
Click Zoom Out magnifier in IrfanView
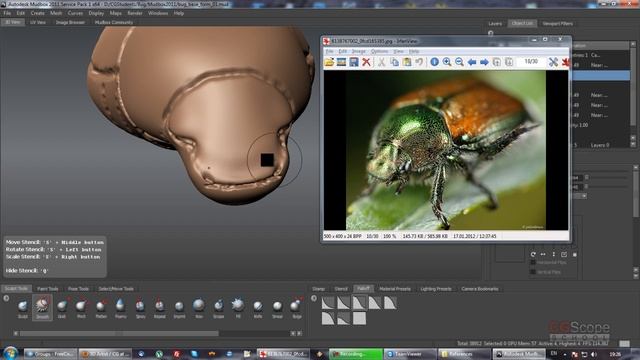click(459, 62)
